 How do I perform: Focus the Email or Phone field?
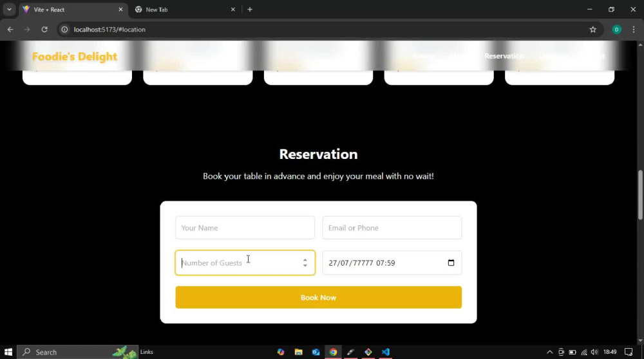tap(392, 228)
